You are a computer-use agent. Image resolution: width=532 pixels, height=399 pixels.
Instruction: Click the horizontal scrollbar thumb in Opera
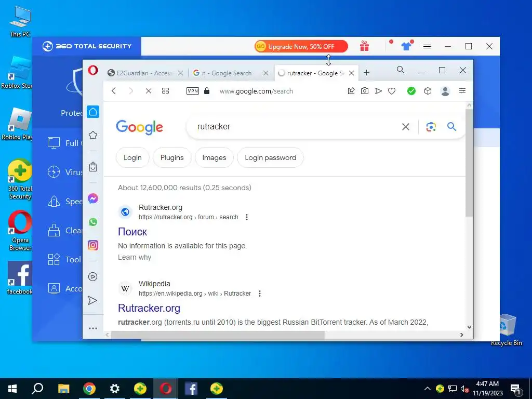(218, 335)
